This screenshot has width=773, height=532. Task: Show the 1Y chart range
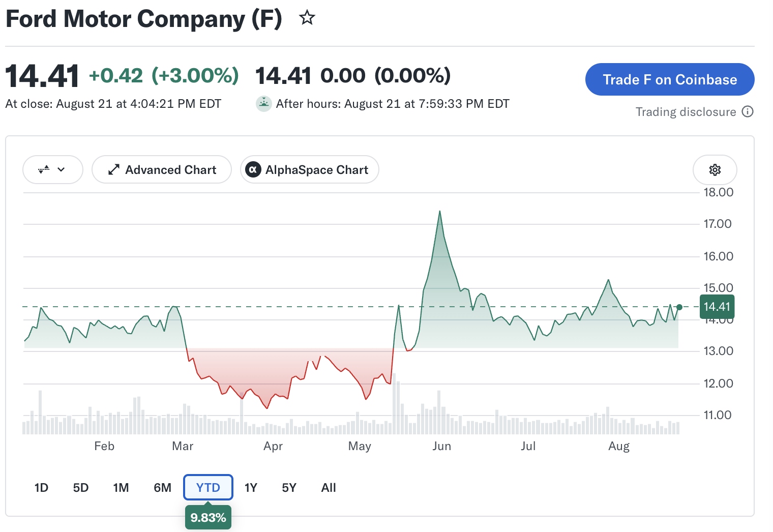(x=251, y=488)
